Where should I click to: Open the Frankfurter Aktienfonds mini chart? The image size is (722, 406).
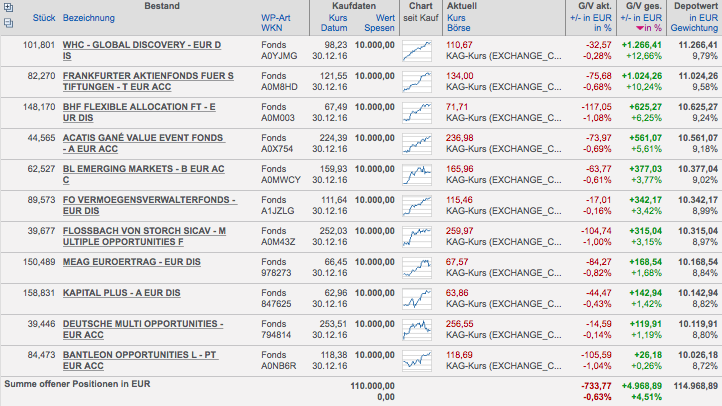419,80
